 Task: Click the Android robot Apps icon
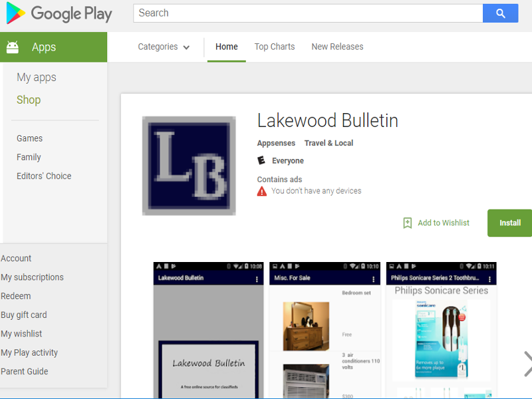(13, 47)
